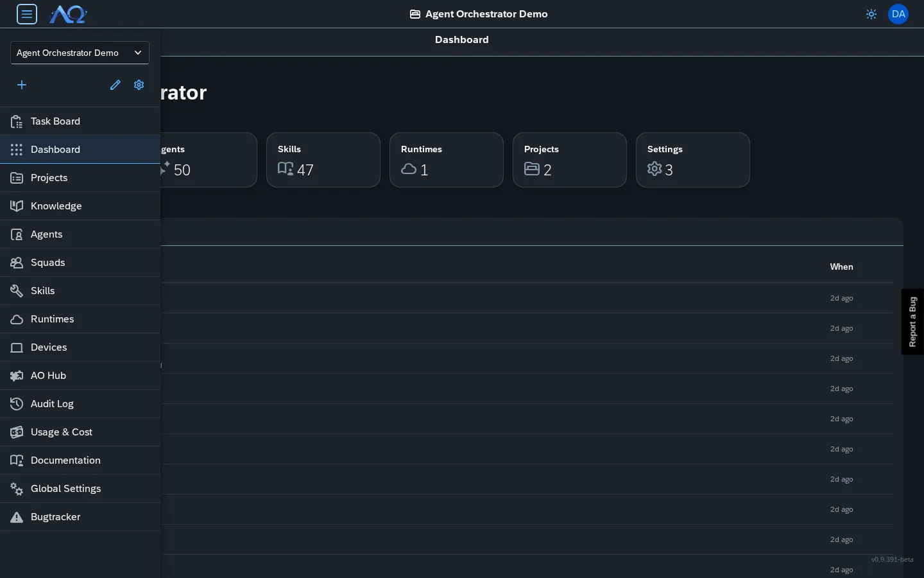Screen dimensions: 924x578
Task: Click the Squads icon in sidebar
Action: [17, 263]
